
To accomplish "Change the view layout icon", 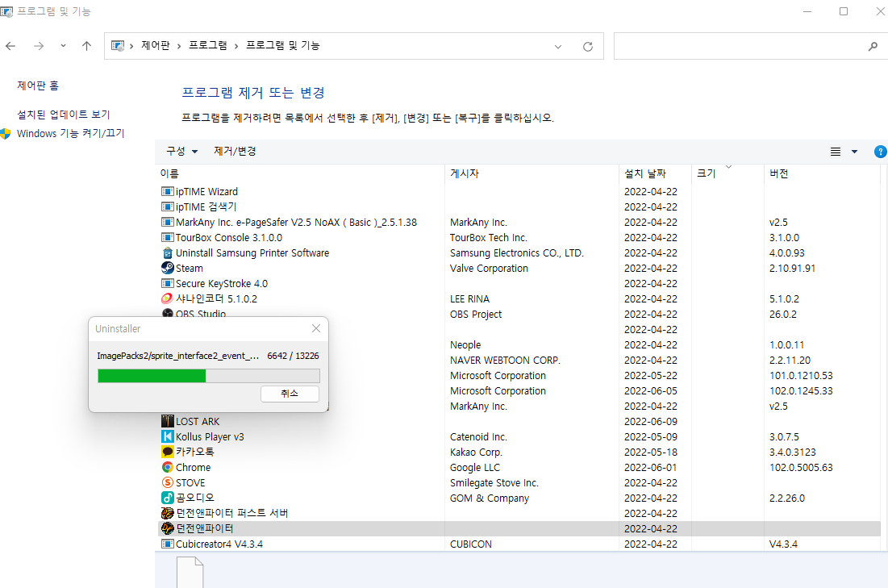I will click(x=836, y=152).
